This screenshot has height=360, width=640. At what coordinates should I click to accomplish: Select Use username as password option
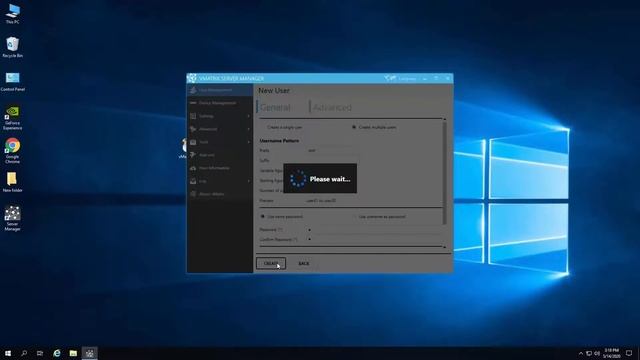[380, 217]
